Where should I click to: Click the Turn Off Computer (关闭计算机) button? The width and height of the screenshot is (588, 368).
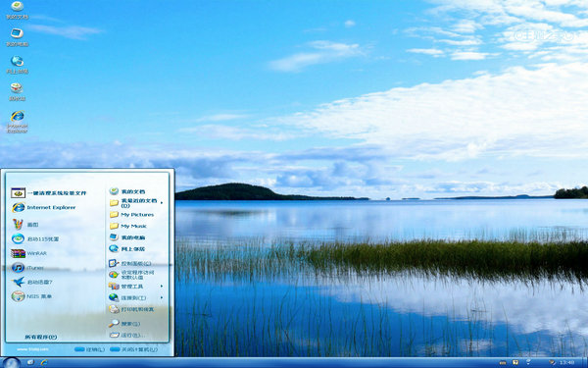point(134,349)
